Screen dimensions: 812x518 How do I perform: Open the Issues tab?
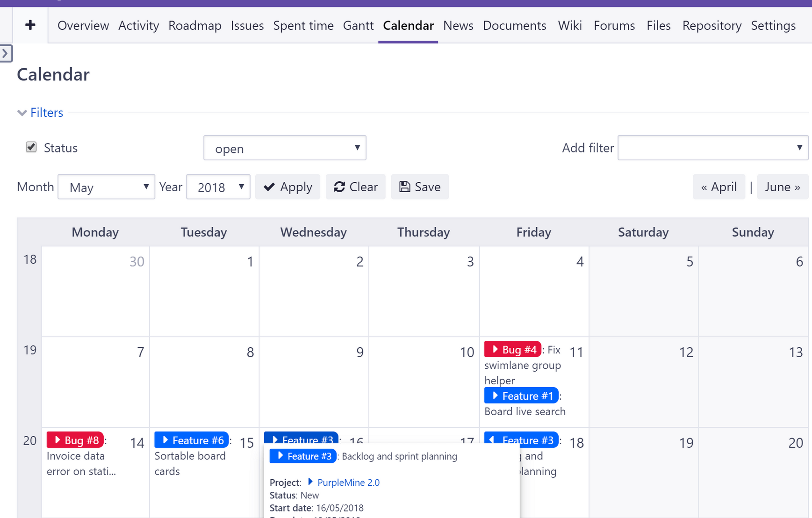[x=247, y=25]
